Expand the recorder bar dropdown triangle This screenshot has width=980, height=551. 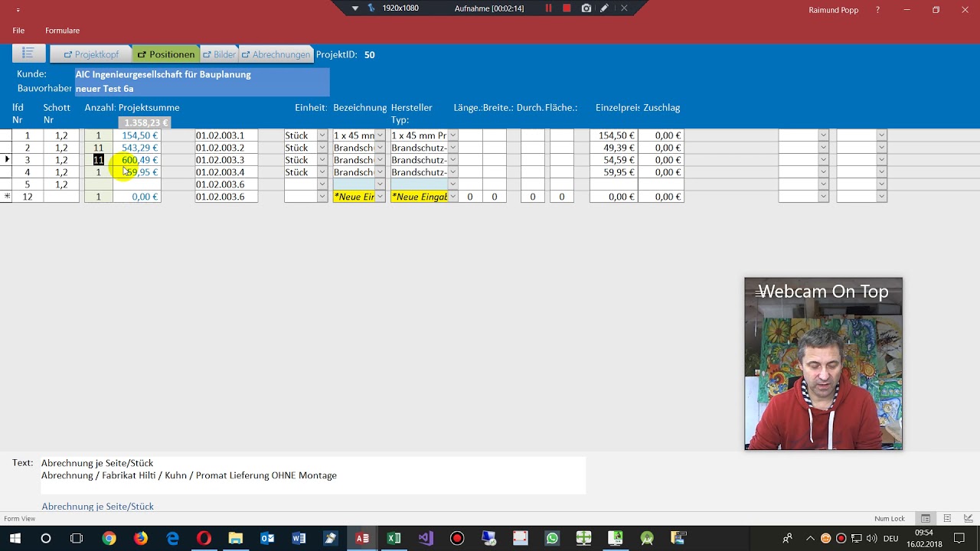(x=355, y=8)
